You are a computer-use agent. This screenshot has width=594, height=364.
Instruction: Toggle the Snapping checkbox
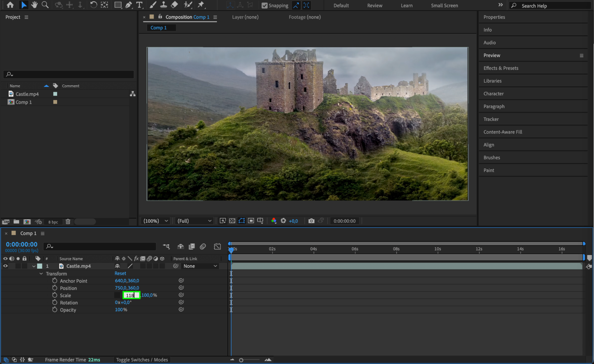tap(264, 5)
